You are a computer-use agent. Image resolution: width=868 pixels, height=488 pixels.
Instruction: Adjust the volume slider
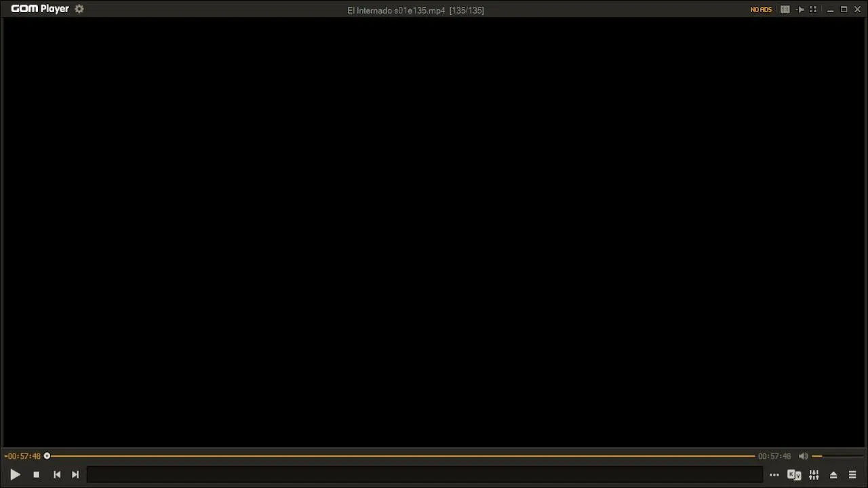(x=837, y=456)
